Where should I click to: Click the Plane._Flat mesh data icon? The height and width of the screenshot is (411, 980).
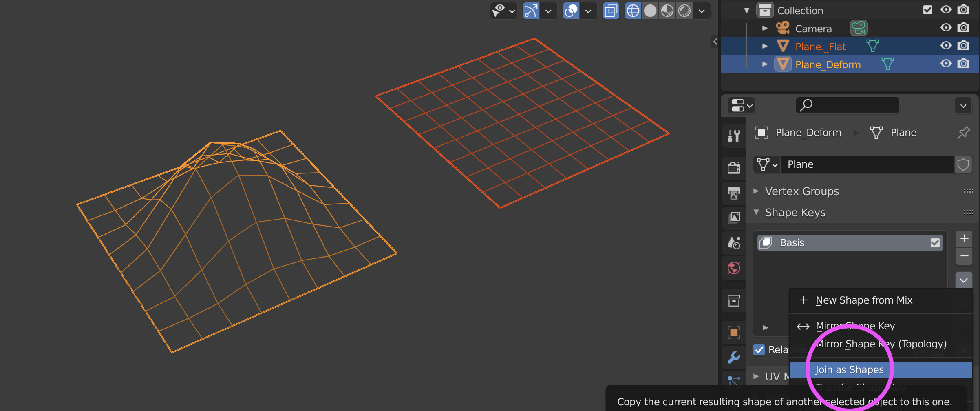click(872, 46)
